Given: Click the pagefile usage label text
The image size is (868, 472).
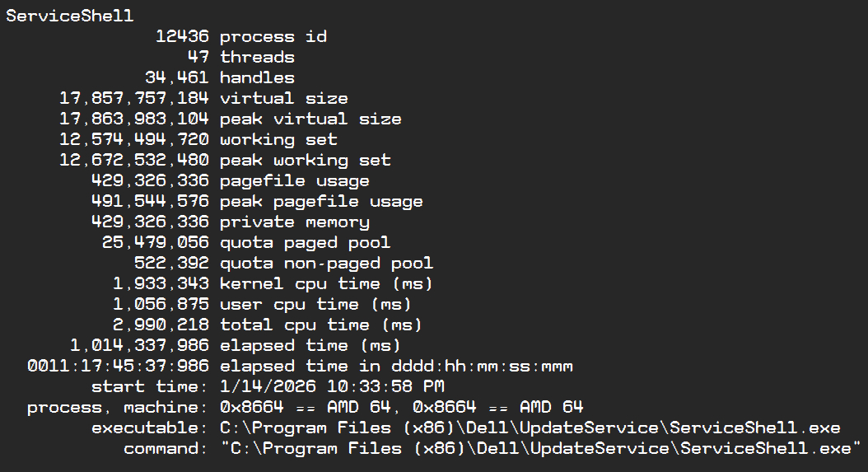Looking at the screenshot, I should pos(294,180).
